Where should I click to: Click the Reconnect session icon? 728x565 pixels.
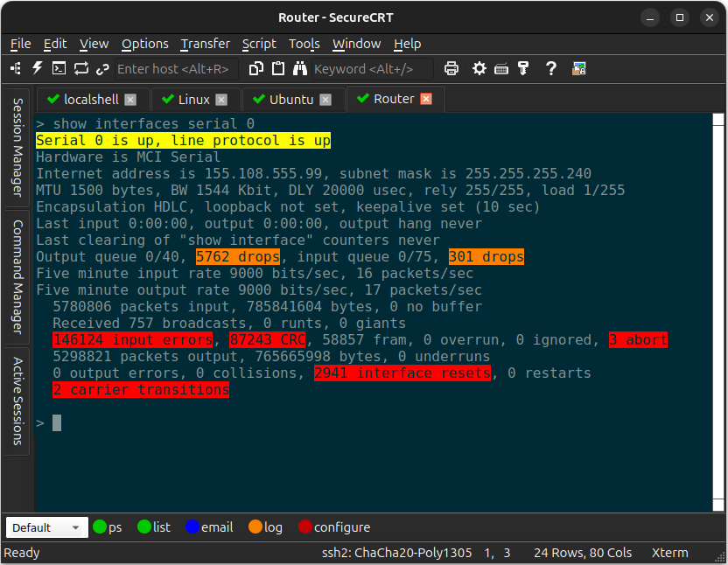tap(81, 68)
